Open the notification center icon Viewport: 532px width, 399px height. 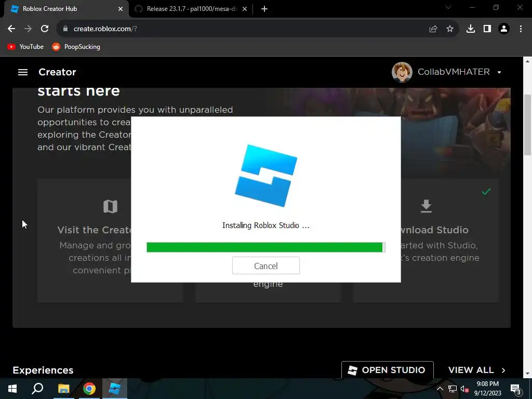(516, 389)
